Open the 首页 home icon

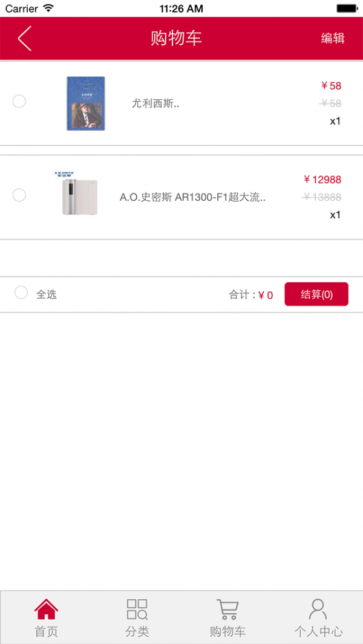click(x=46, y=610)
